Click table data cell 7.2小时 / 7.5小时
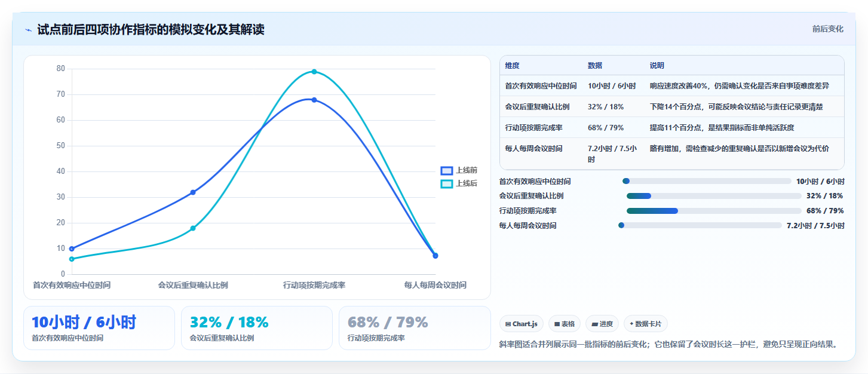Viewport: 868px width, 374px height. (612, 154)
